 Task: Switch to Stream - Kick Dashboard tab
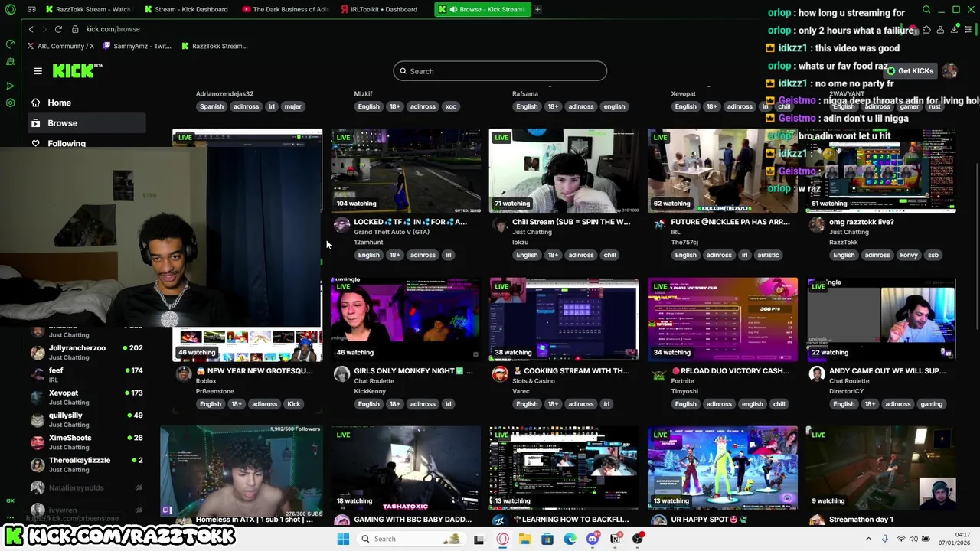[x=186, y=9]
